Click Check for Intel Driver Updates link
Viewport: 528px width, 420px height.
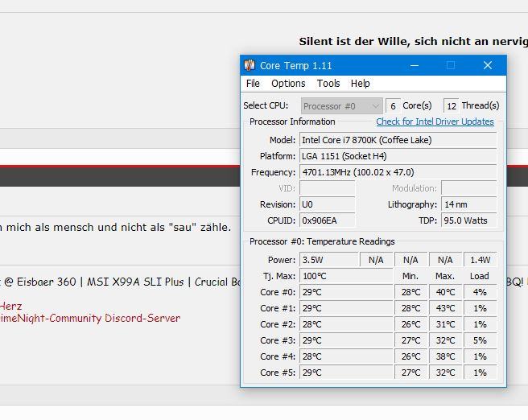click(435, 121)
